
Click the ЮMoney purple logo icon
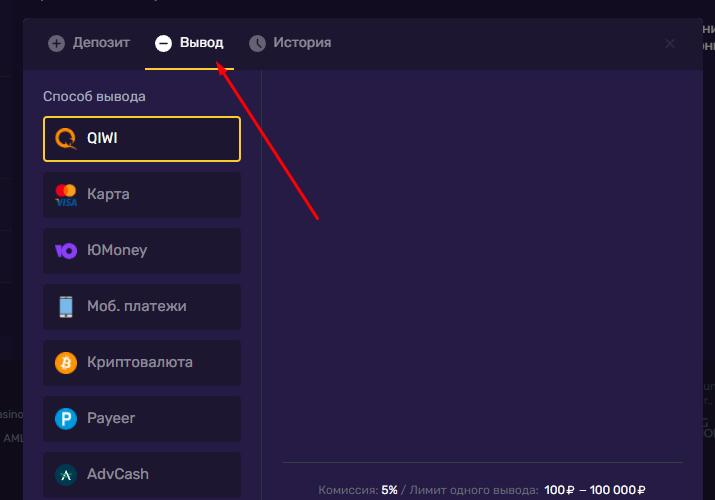coord(66,251)
